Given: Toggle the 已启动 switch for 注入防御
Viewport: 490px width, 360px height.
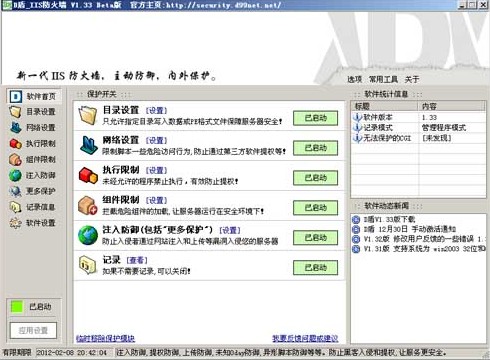Looking at the screenshot, I should pyautogui.click(x=315, y=238).
